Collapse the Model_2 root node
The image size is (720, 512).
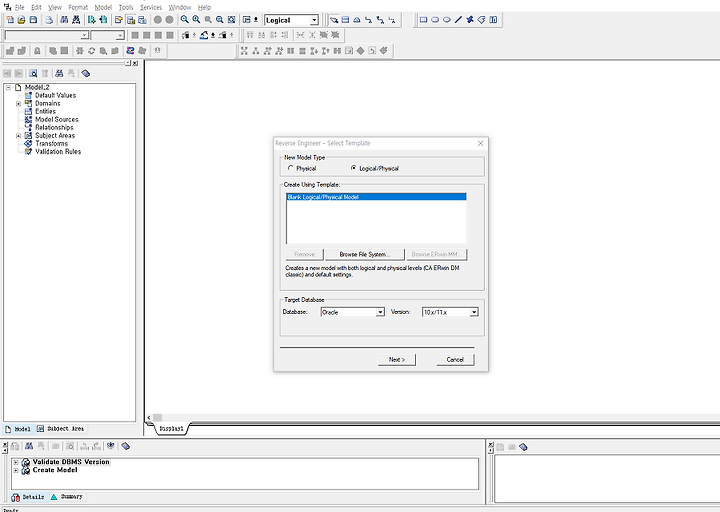click(x=8, y=87)
